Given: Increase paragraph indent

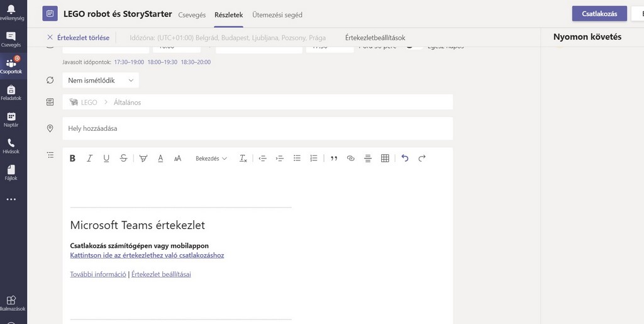Looking at the screenshot, I should [280, 158].
